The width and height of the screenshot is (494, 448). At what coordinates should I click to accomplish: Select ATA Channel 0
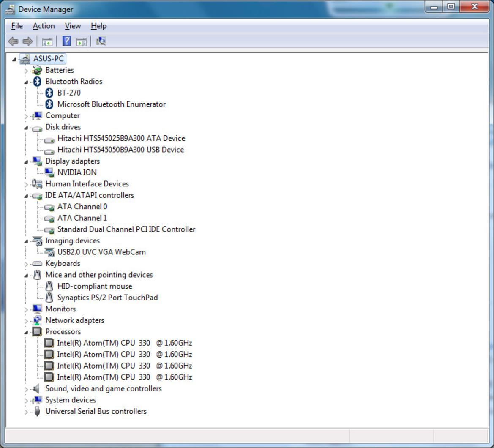point(82,207)
